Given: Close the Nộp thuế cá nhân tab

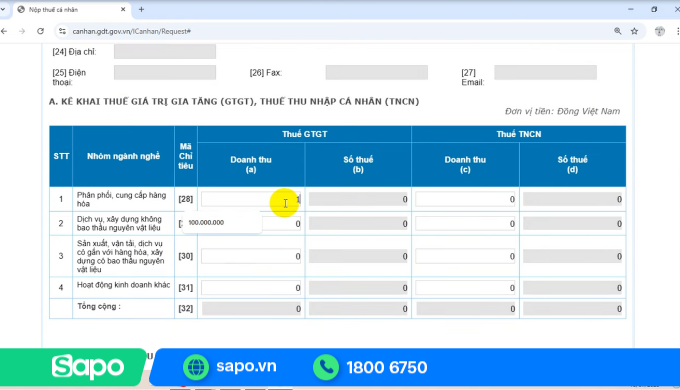Looking at the screenshot, I should click(123, 9).
